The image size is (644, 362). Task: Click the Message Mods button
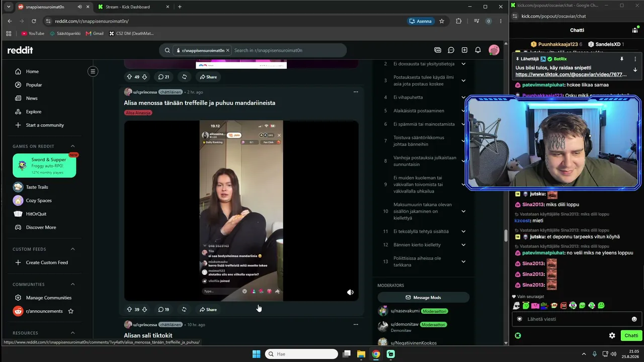pos(423,297)
